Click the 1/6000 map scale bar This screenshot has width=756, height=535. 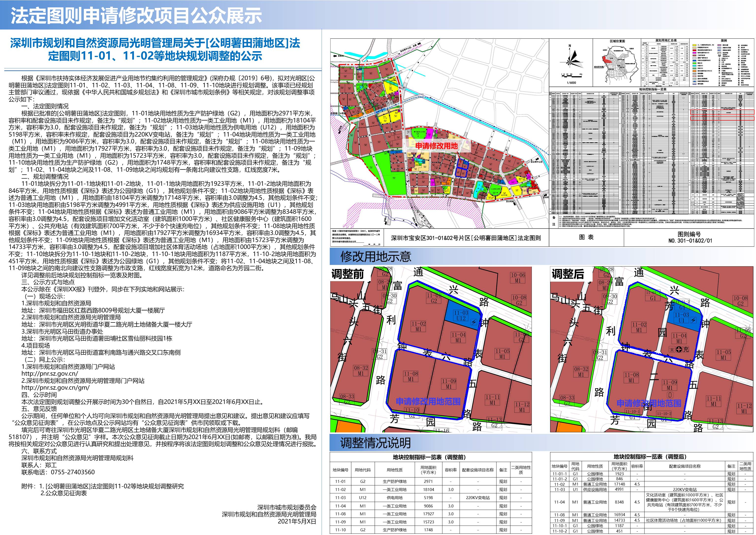(x=571, y=76)
